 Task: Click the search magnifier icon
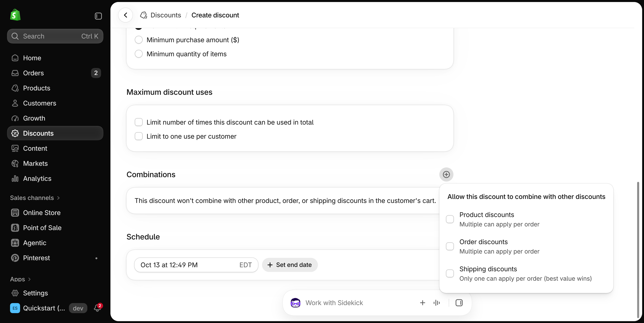pyautogui.click(x=15, y=36)
